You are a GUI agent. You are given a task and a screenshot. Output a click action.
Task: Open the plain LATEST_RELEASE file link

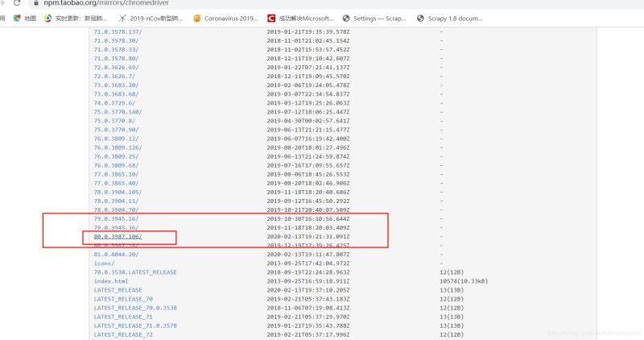118,290
